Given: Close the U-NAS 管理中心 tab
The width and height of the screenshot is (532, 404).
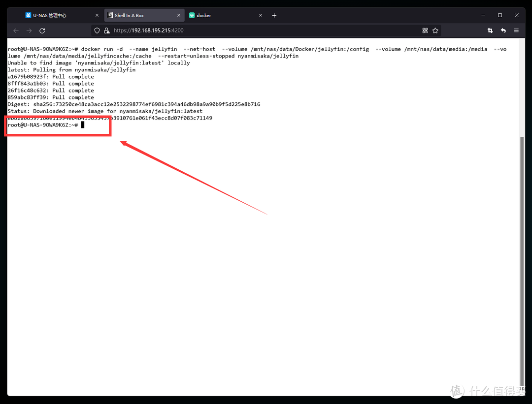Looking at the screenshot, I should (97, 16).
